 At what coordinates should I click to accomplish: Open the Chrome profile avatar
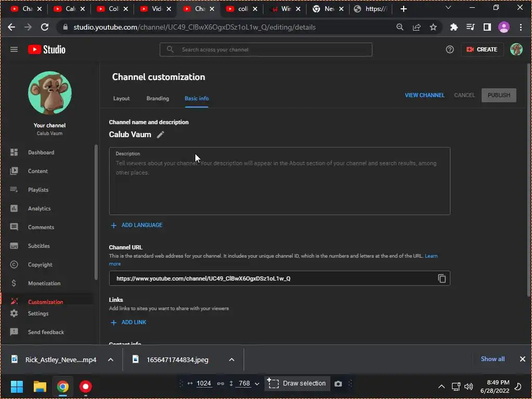tap(504, 27)
